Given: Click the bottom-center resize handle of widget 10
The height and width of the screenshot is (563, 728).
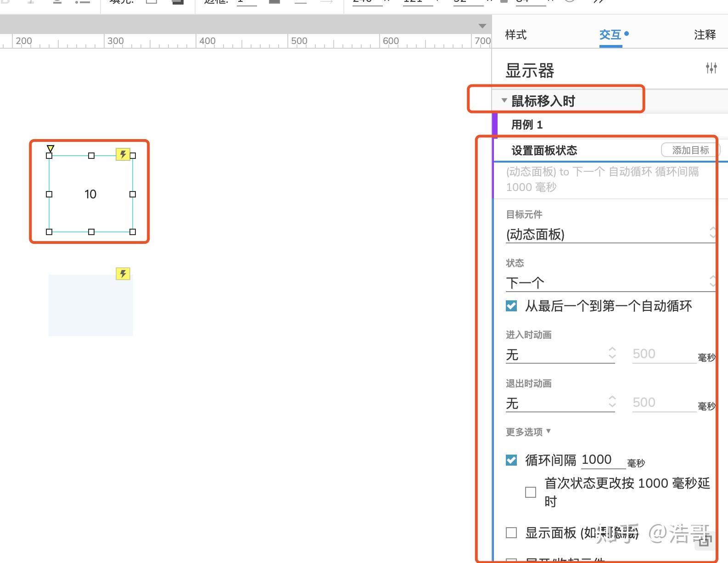Looking at the screenshot, I should (x=91, y=232).
